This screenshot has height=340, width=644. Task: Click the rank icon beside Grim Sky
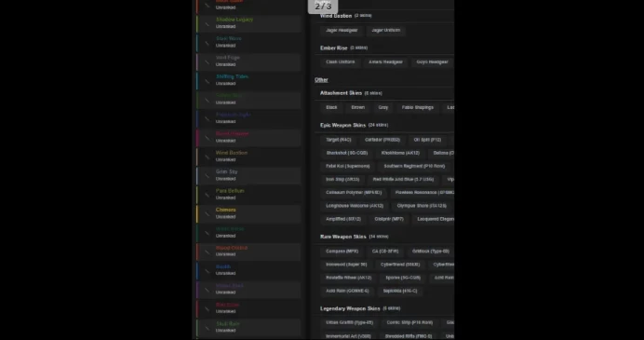tap(208, 176)
